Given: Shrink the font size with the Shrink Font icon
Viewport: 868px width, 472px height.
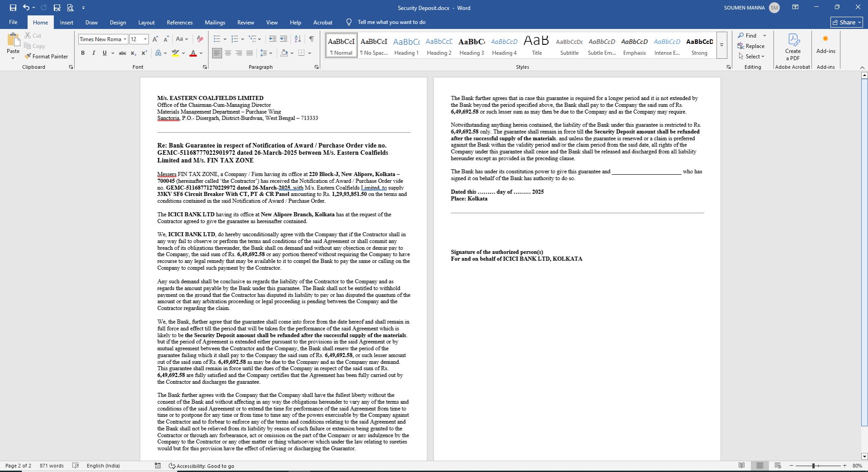Looking at the screenshot, I should (166, 39).
